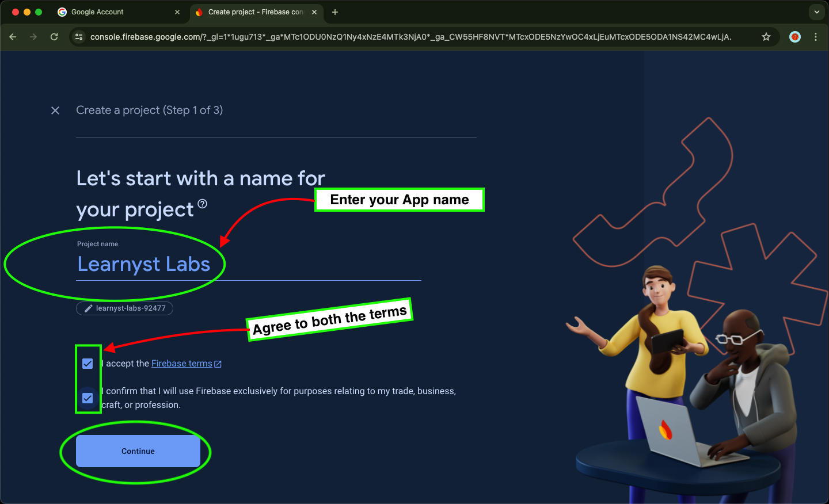Click the browser forward arrow
Screen dimensions: 829x504
(33, 37)
